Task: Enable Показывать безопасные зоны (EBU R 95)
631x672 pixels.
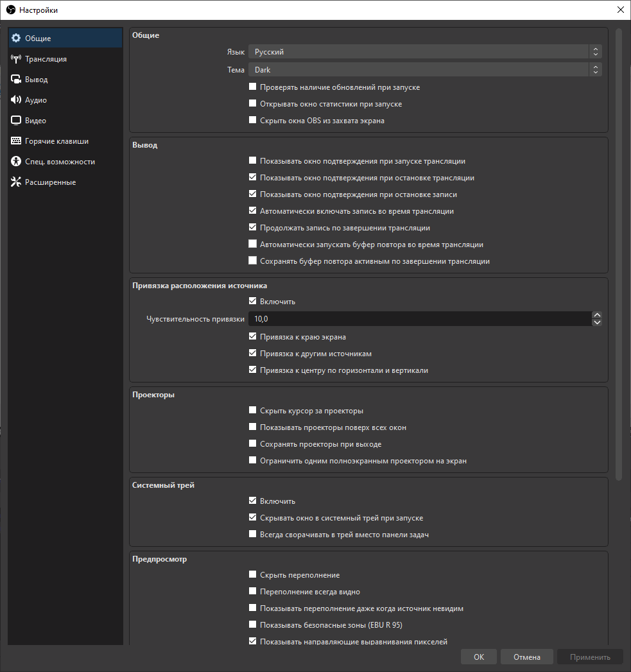Action: pos(252,625)
